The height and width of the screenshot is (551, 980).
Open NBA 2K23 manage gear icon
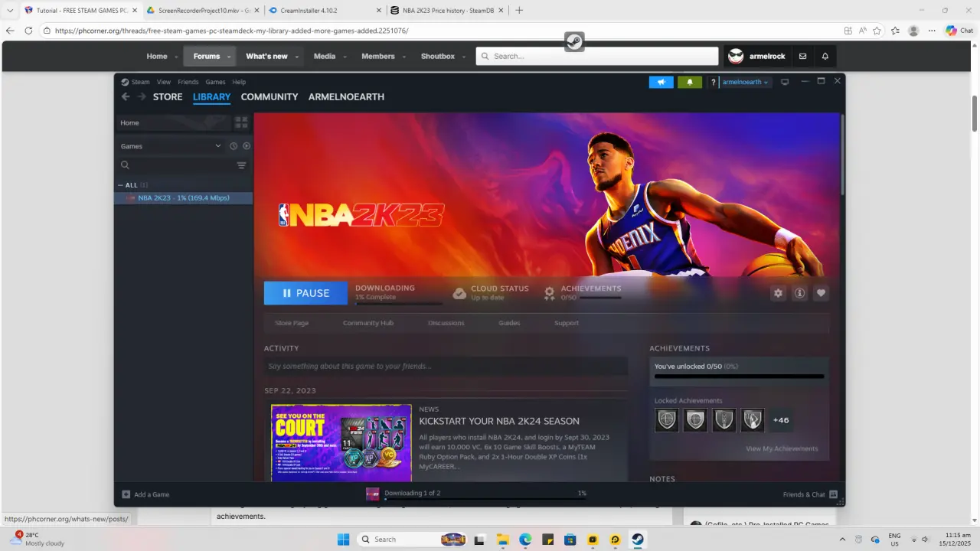[778, 293]
